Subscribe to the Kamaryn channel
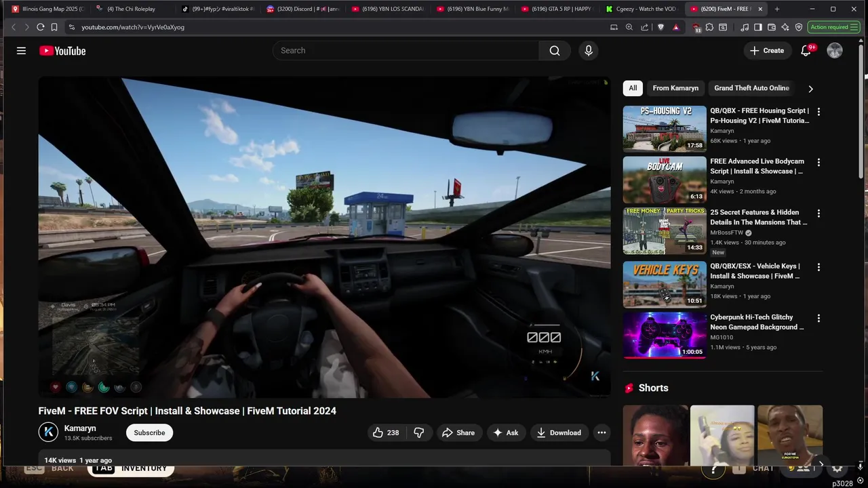 click(149, 432)
